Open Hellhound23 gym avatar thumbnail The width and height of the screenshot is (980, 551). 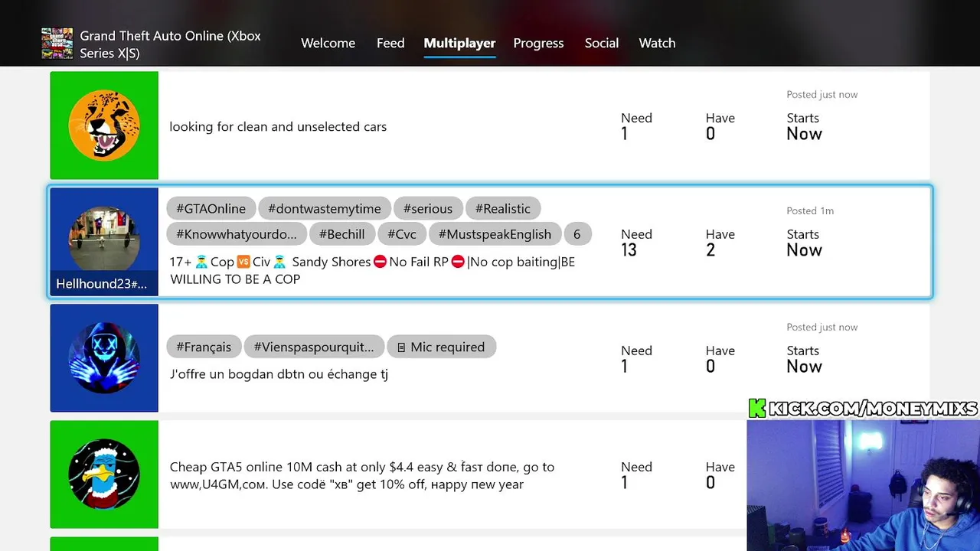pos(104,240)
